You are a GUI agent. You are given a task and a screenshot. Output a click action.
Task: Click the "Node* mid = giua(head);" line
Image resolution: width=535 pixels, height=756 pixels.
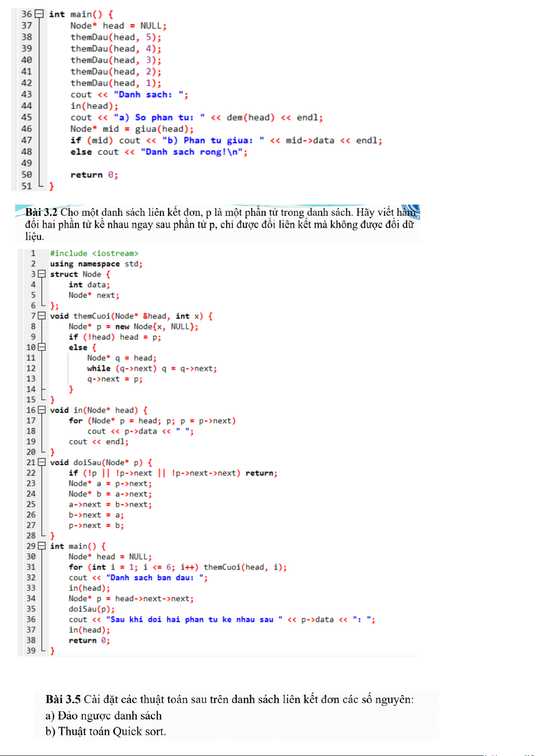click(132, 129)
